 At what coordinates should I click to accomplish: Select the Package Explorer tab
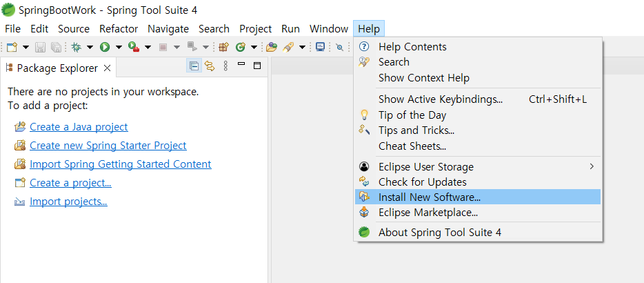tap(57, 68)
